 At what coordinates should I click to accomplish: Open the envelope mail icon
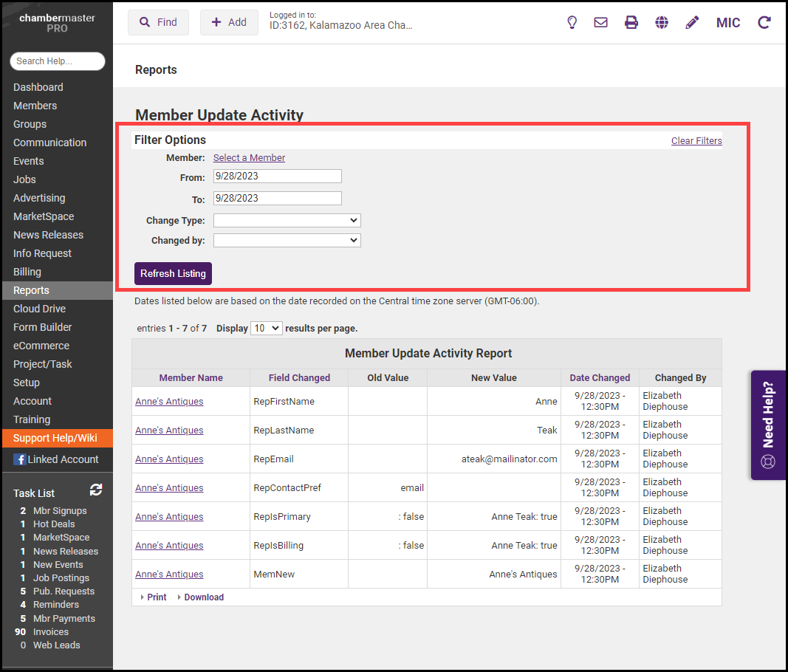(600, 22)
